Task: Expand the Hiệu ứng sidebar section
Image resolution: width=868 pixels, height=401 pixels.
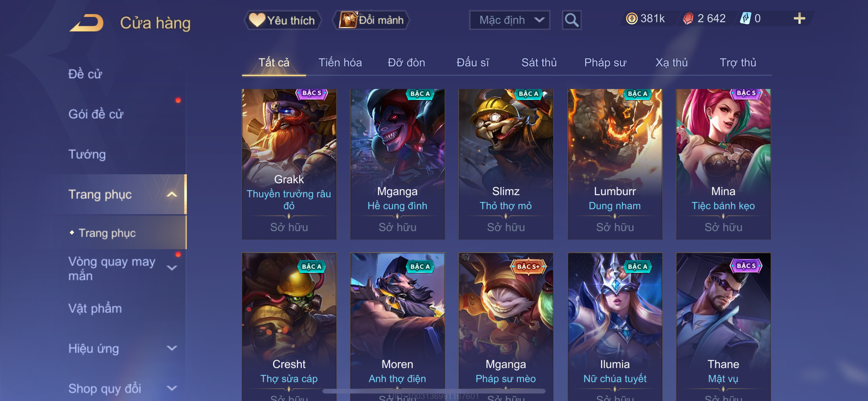Action: tap(172, 348)
